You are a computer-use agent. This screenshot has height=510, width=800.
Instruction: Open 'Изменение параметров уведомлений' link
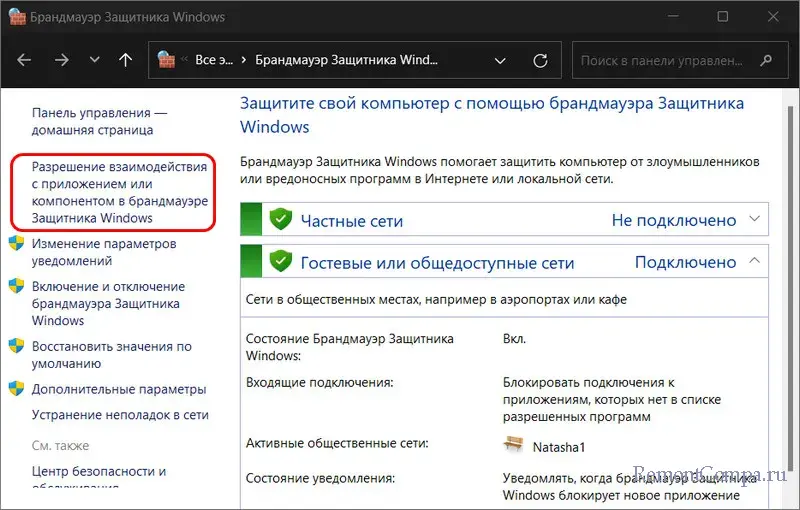tap(104, 252)
